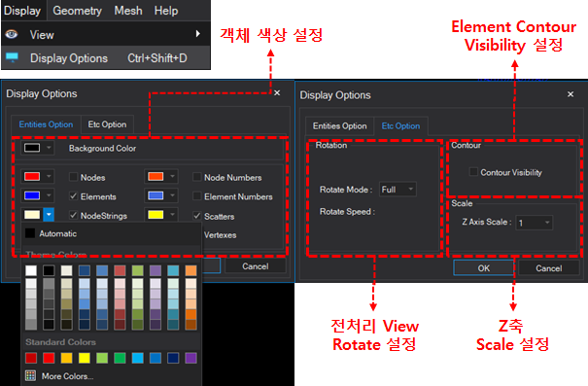Click the eye icon beside View
588x386 pixels.
12,34
